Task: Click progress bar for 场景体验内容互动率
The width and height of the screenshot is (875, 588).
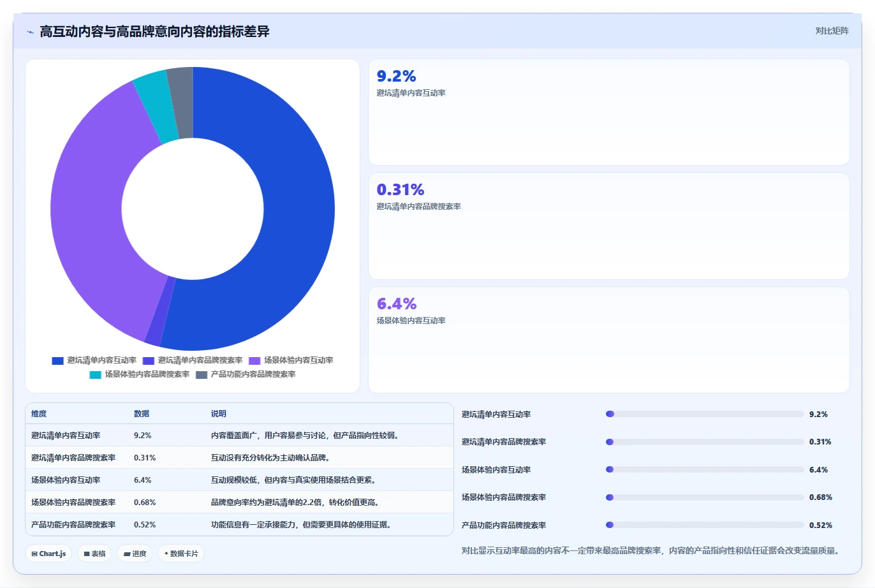Action: coord(705,469)
